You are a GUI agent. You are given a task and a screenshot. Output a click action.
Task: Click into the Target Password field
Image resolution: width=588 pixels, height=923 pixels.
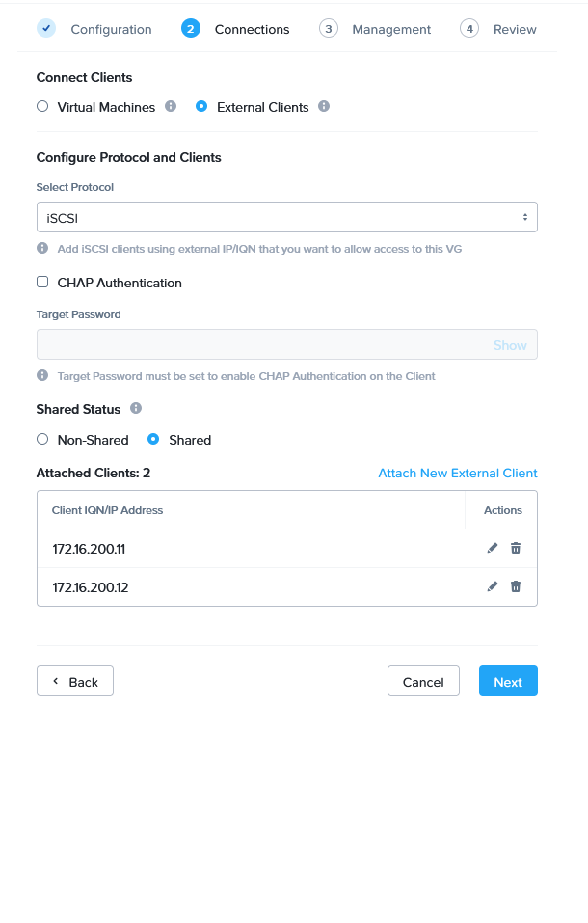260,344
